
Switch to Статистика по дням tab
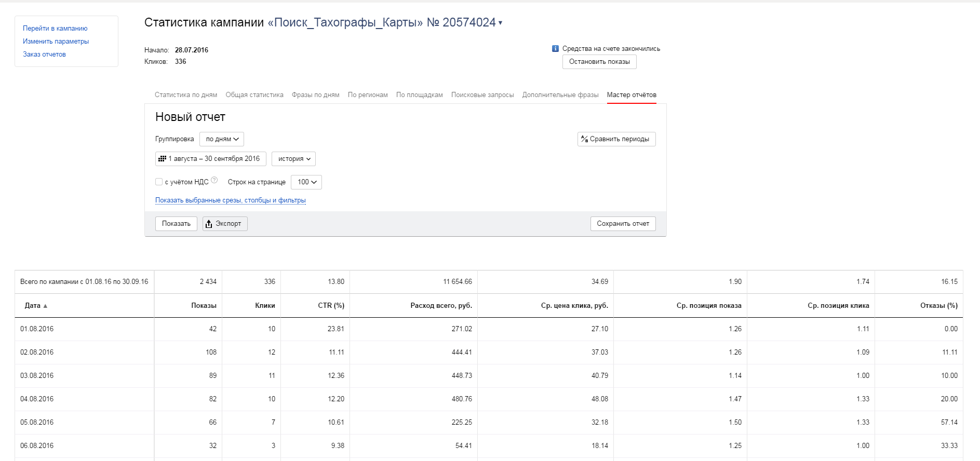[x=186, y=95]
